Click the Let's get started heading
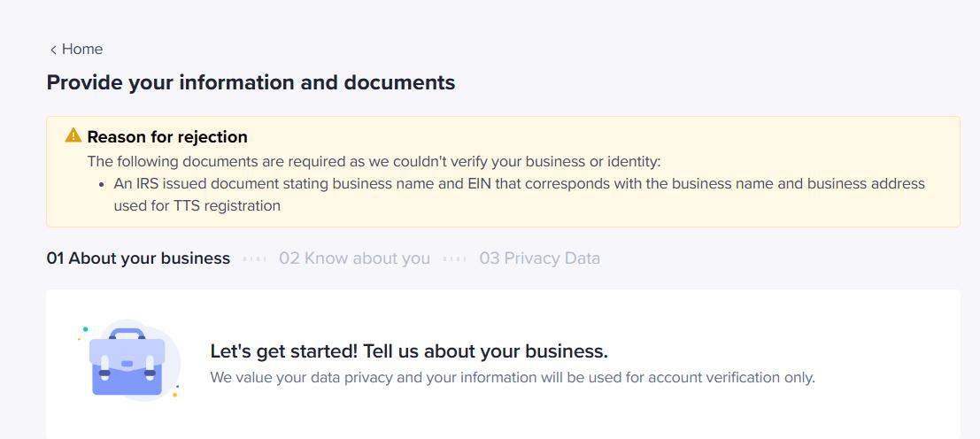This screenshot has width=980, height=439. pos(409,351)
